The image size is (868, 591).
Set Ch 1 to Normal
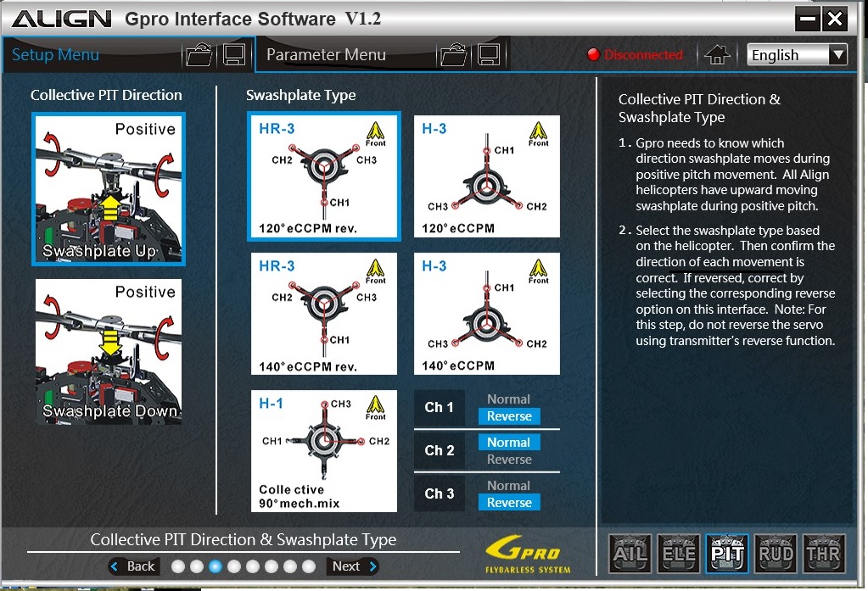(x=508, y=399)
